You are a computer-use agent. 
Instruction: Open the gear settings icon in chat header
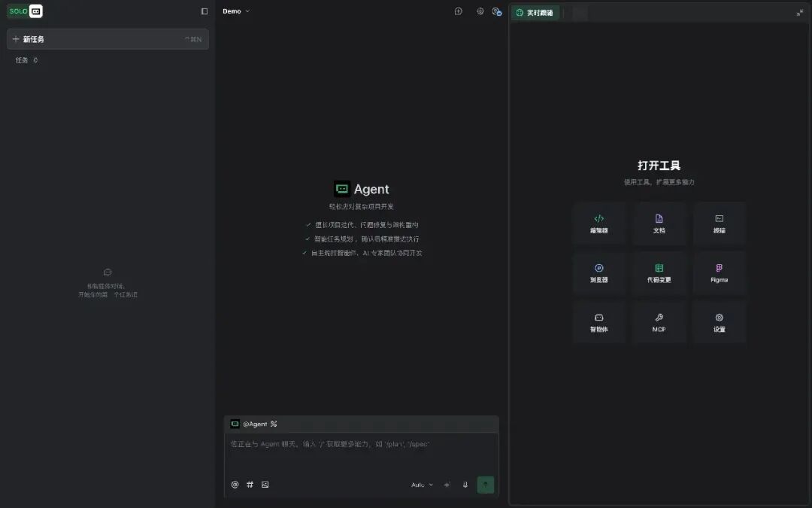480,11
